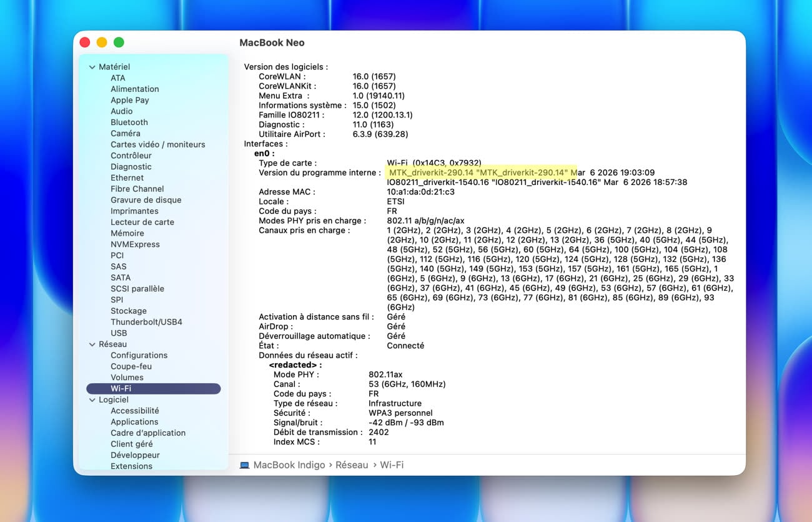The height and width of the screenshot is (522, 812).
Task: Show the Mémoire information
Action: point(127,233)
